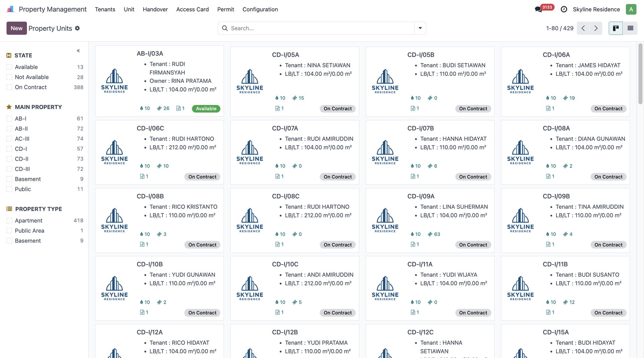
Task: Go to next page of records
Action: click(x=596, y=28)
